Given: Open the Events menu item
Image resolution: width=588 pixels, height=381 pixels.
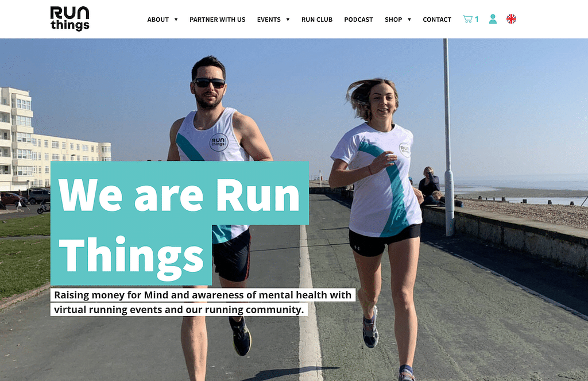Looking at the screenshot, I should (269, 20).
